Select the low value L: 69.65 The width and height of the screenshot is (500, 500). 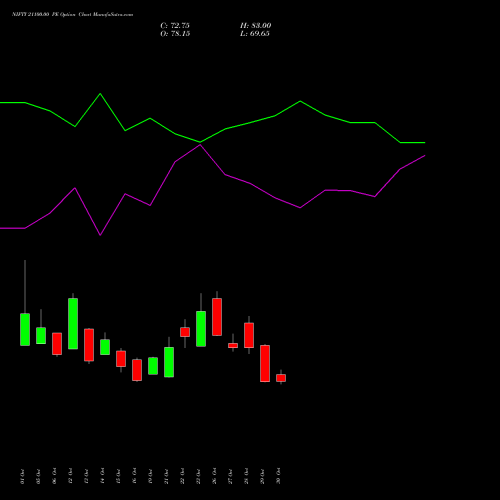(x=255, y=33)
